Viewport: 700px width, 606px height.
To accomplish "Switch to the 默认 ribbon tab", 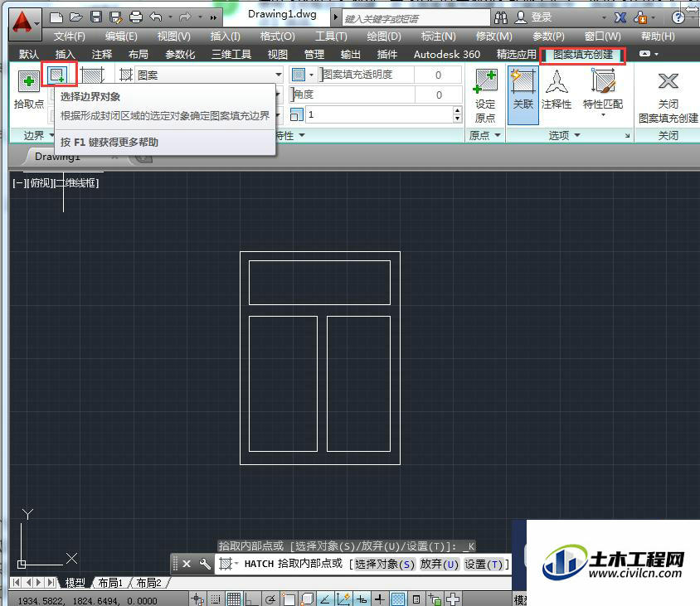I will click(x=28, y=55).
